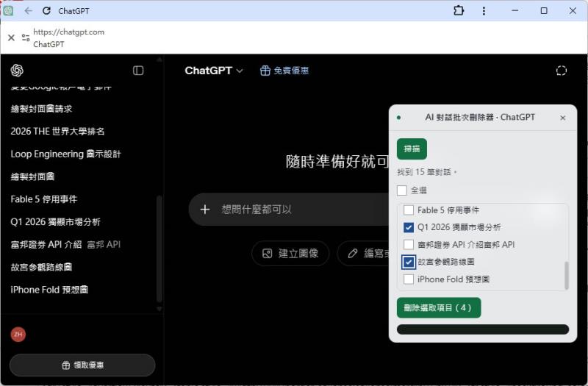This screenshot has width=588, height=386.
Task: Click the site settings icon beside the URL
Action: click(26, 37)
